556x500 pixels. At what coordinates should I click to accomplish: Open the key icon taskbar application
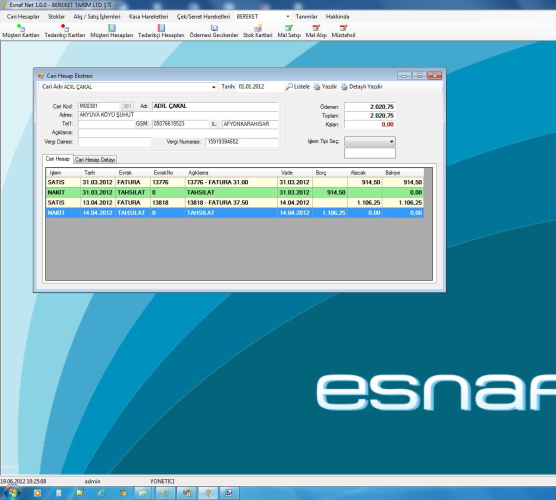pyautogui.click(x=208, y=493)
